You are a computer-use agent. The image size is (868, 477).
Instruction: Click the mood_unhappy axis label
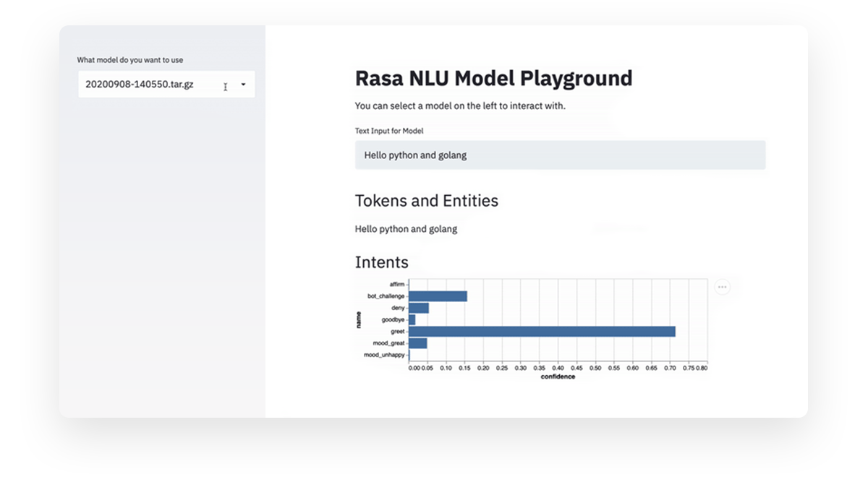pos(384,355)
